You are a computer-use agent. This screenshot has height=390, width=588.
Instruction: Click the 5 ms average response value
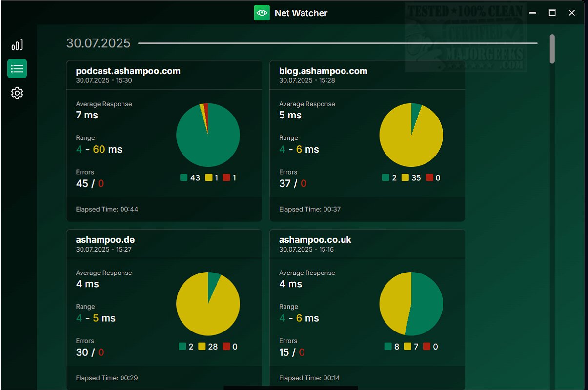[x=290, y=115]
